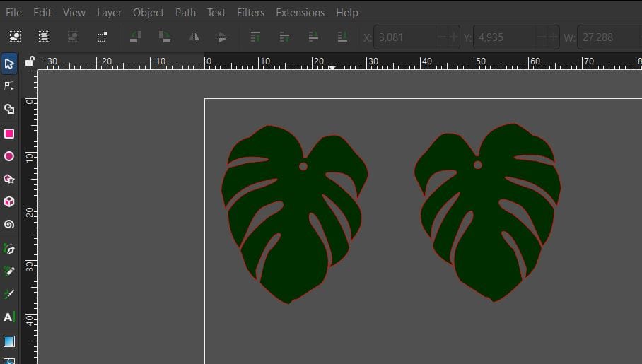
Task: Open the Path menu
Action: coord(185,13)
